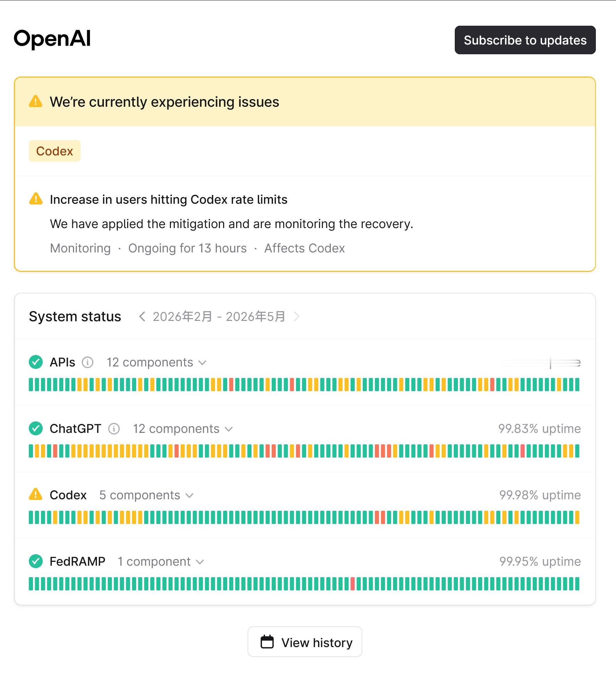
Task: Click the green check icon for FedRAMP
Action: pos(36,561)
